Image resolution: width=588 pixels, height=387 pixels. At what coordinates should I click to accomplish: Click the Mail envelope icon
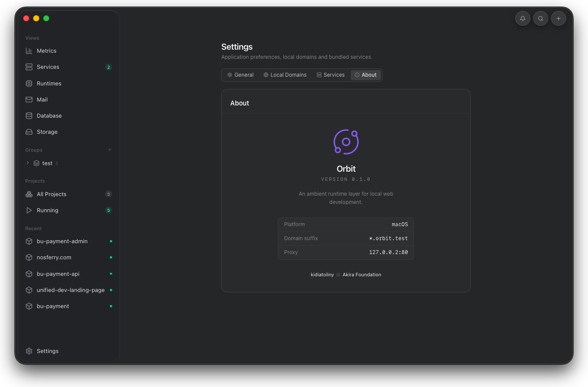click(x=29, y=99)
